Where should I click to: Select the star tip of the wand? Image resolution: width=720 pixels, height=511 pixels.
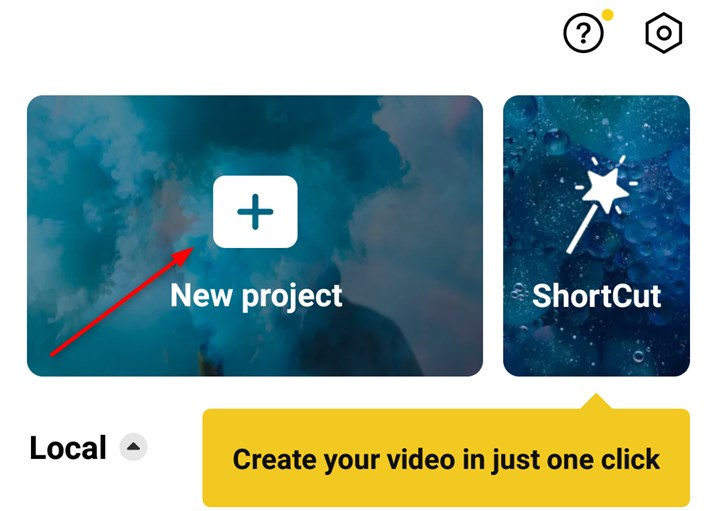[x=605, y=188]
